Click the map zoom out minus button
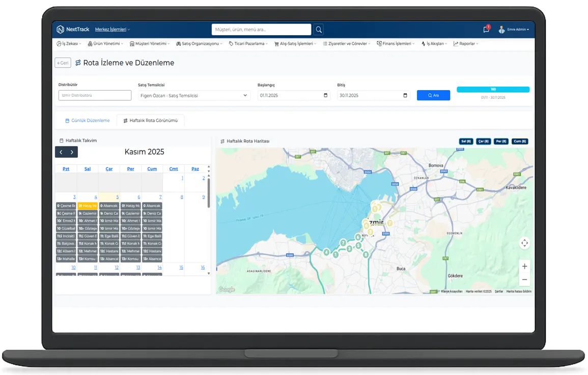 pos(524,279)
